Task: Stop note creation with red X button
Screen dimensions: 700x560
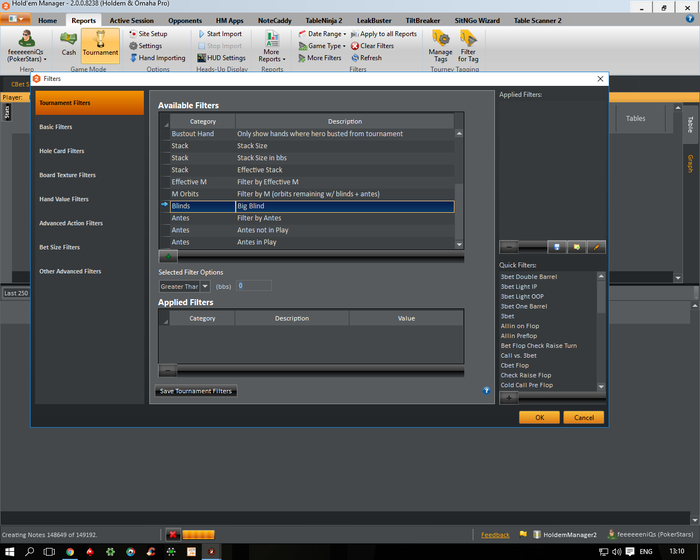Action: (x=173, y=534)
